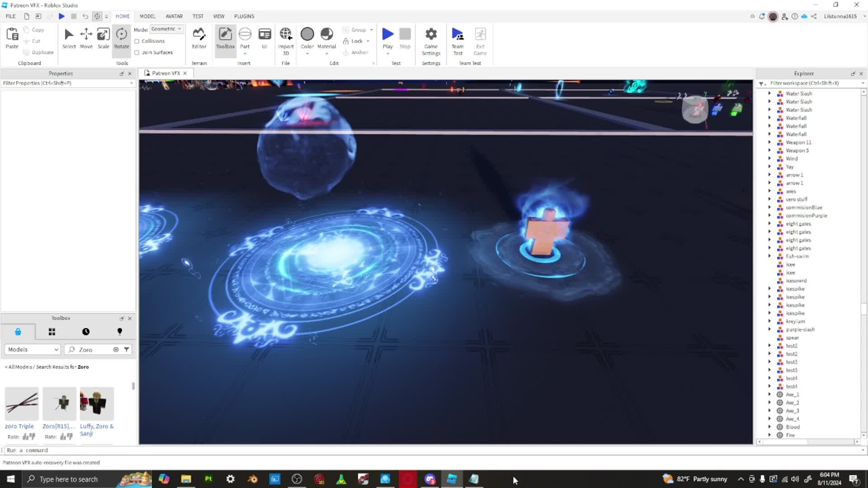Open zoro Triple model link
The image size is (868, 488).
pos(19,426)
